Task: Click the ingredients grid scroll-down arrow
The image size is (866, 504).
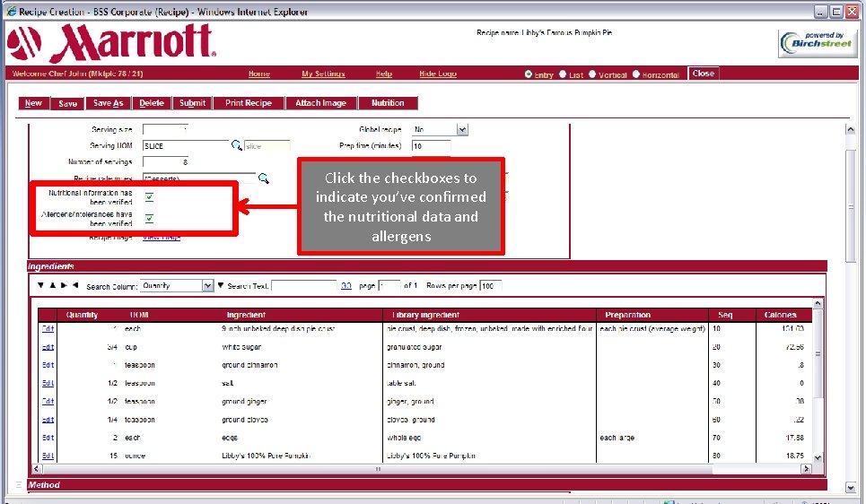Action: tap(818, 457)
